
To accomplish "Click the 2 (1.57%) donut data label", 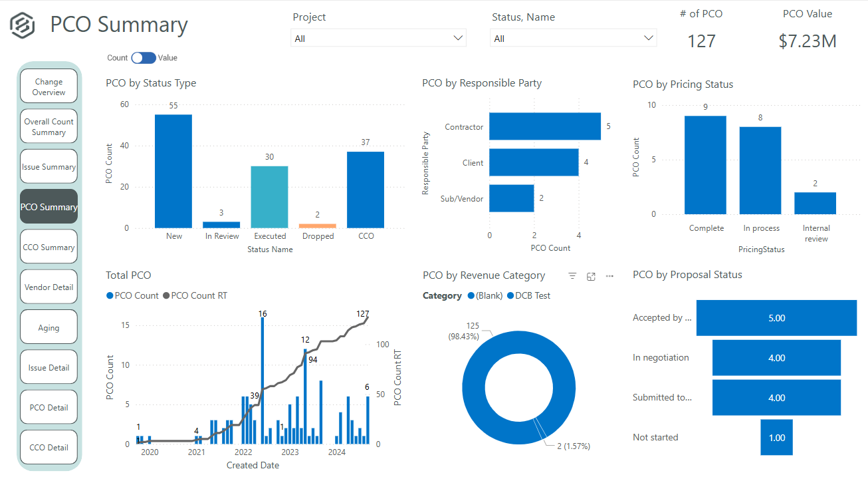I will click(573, 445).
